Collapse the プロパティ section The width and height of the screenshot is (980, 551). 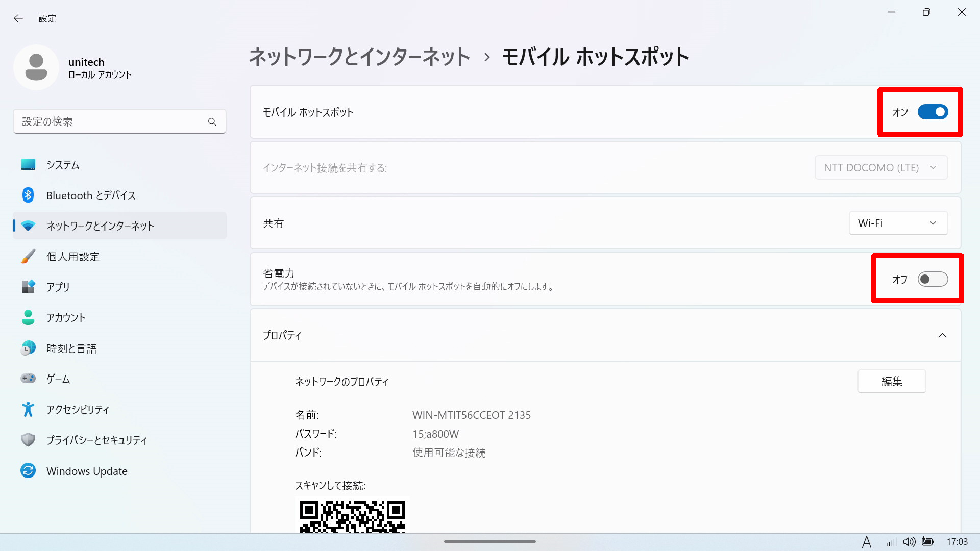coord(942,335)
